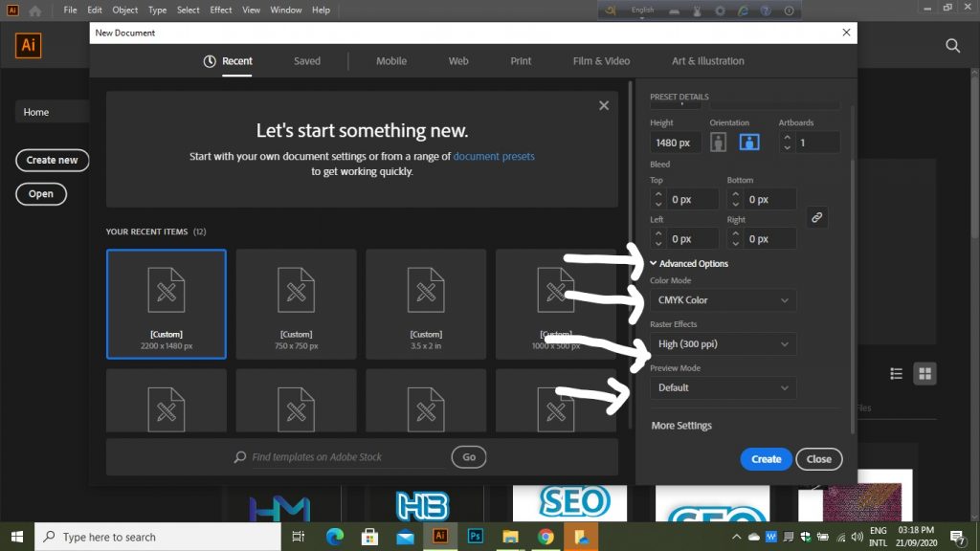Switch to the Print tab

coord(521,61)
